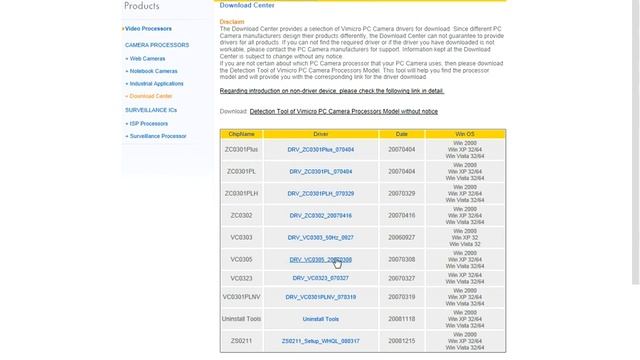640x360 pixels.
Task: Click the VC0323 chip name cell
Action: (x=242, y=278)
